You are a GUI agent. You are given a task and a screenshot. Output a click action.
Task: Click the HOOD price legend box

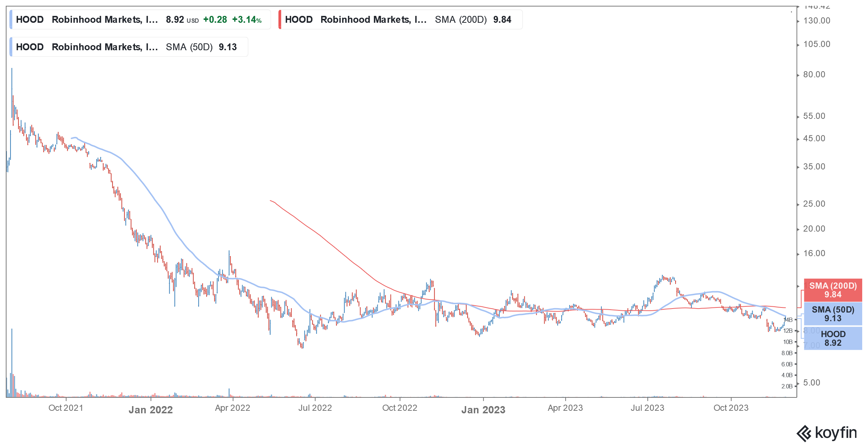140,20
